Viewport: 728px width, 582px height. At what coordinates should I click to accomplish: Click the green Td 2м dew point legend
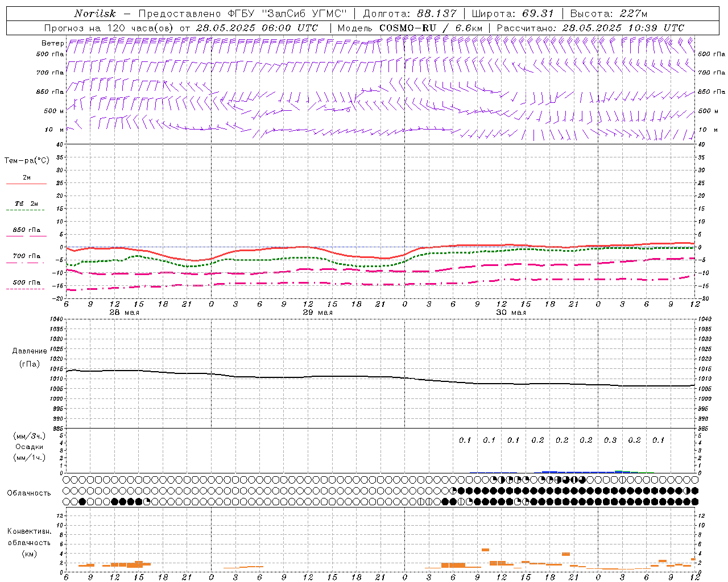coord(26,204)
